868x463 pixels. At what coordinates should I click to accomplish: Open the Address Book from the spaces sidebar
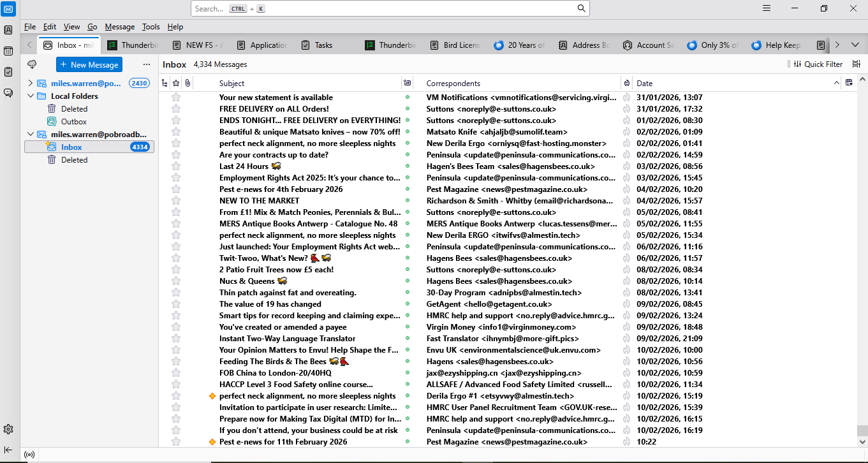click(x=8, y=30)
